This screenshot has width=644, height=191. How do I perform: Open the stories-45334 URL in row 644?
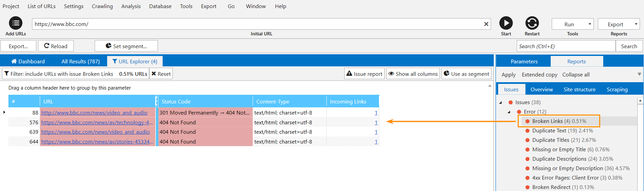click(97, 141)
